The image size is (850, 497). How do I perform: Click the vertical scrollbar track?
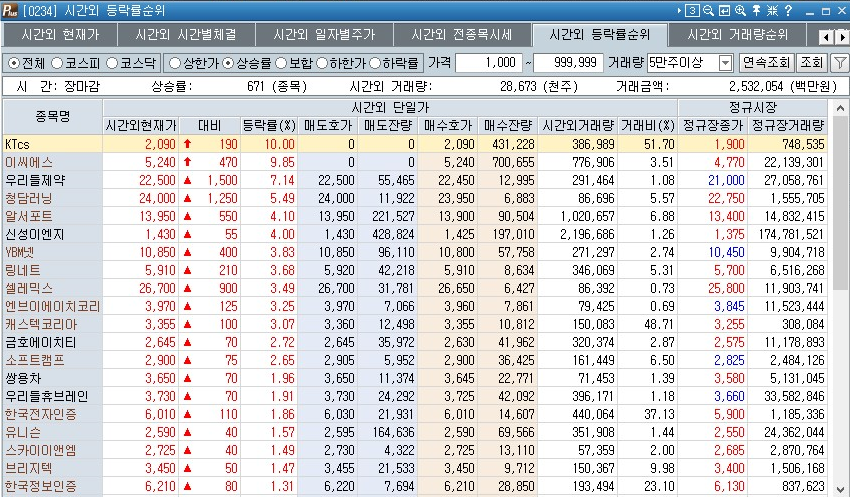[x=840, y=298]
